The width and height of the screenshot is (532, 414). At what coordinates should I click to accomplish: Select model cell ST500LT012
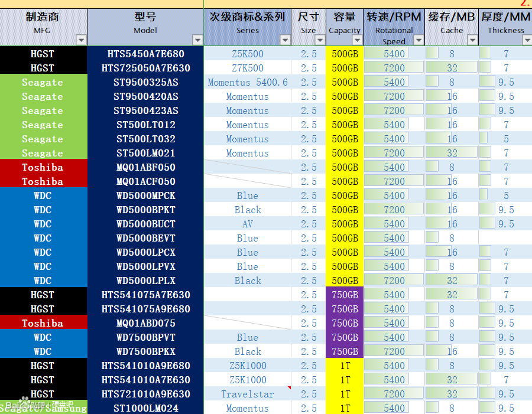(x=145, y=125)
